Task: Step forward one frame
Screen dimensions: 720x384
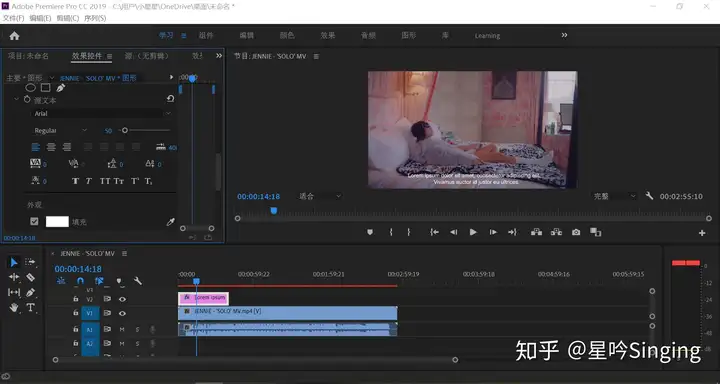Action: coord(493,232)
